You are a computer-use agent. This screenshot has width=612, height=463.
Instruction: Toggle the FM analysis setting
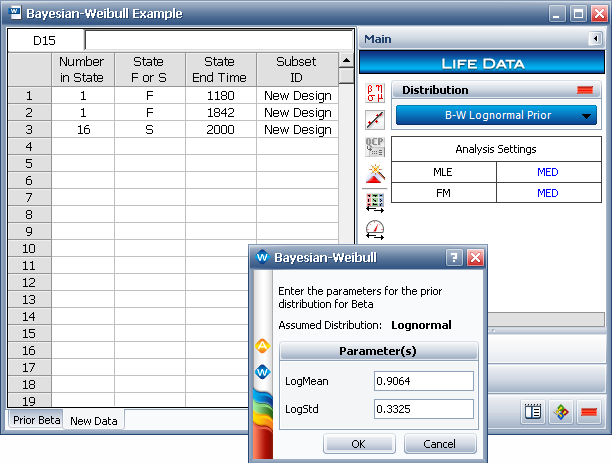[x=443, y=193]
